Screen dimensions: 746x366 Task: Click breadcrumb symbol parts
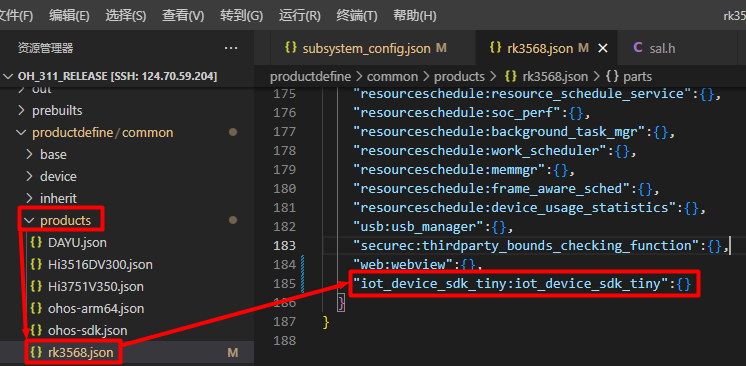(638, 77)
